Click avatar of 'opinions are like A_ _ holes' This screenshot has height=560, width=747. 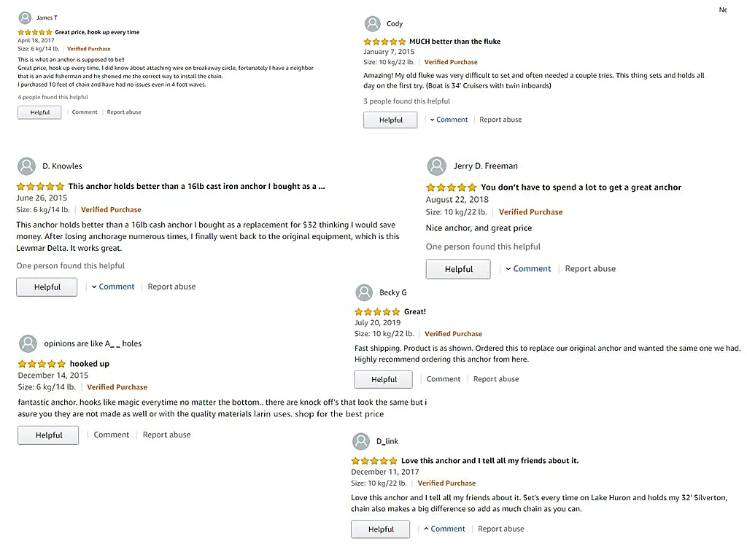[x=28, y=343]
